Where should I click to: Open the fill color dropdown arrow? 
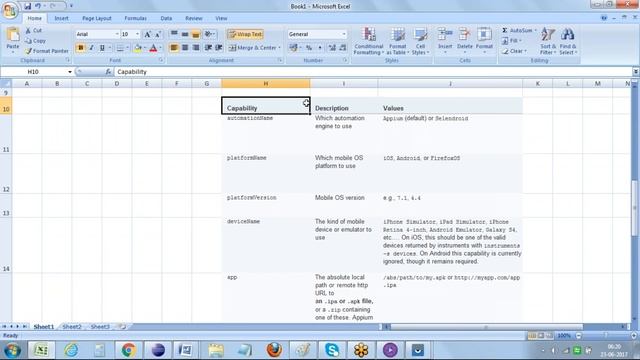[144, 48]
